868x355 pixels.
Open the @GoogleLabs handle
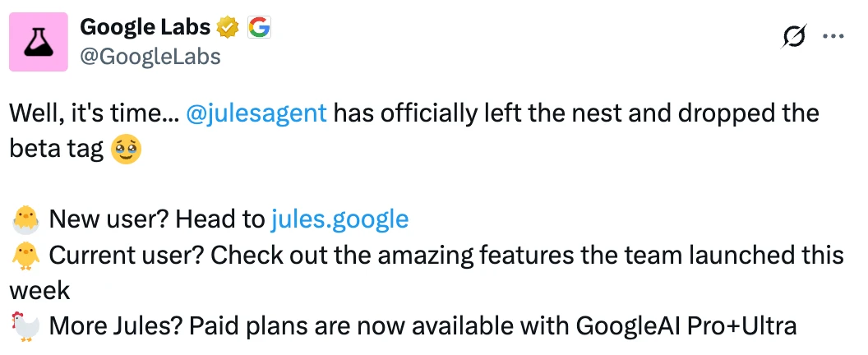click(x=150, y=56)
